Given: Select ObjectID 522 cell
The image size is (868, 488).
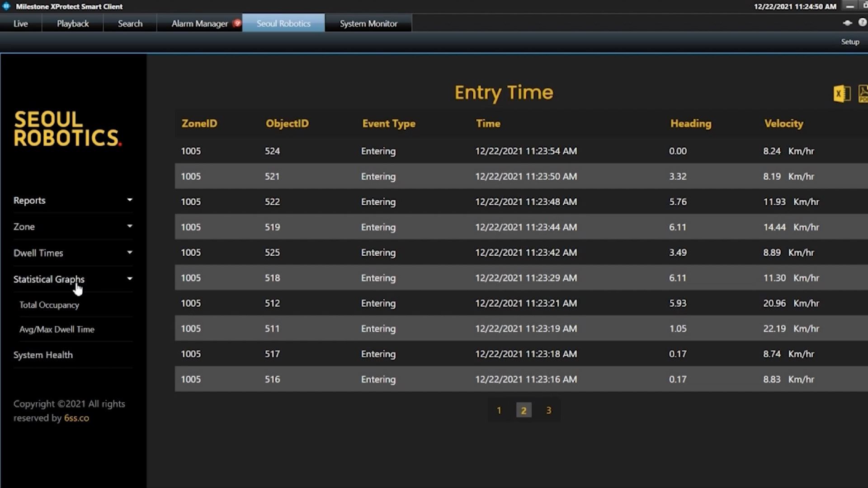Looking at the screenshot, I should coord(272,202).
